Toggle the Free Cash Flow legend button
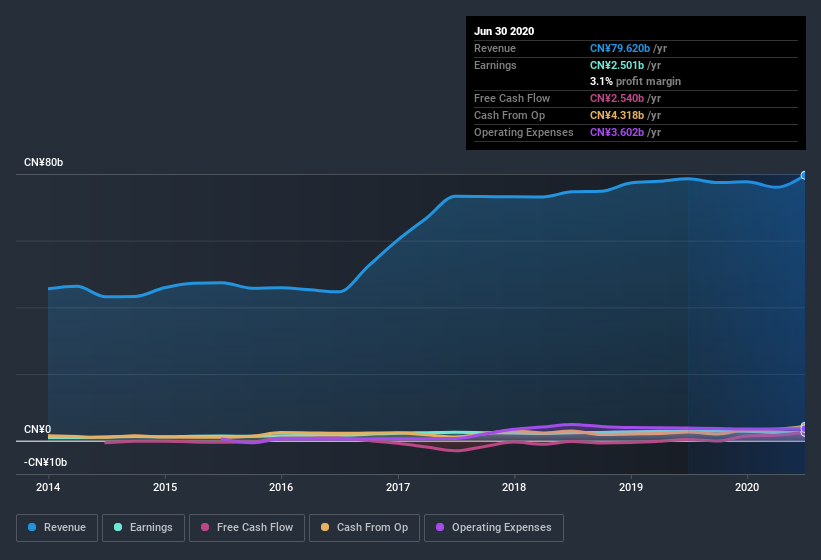 [x=247, y=528]
